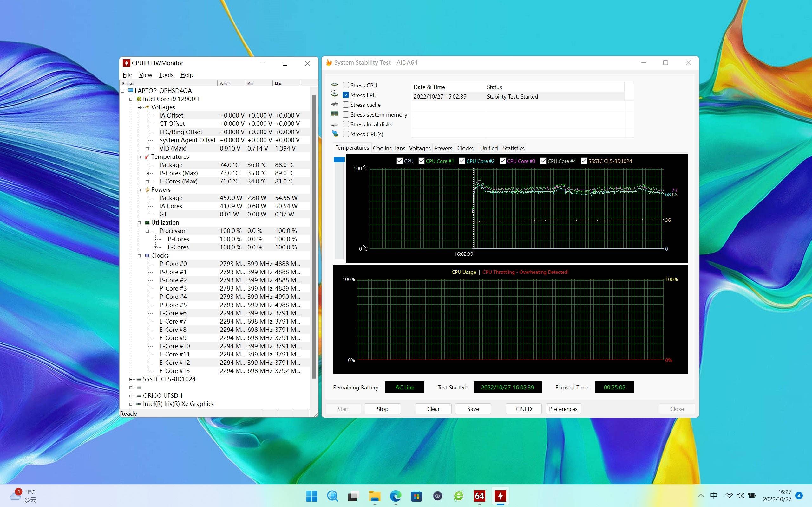Collapse the Intel Core i9 12900H node
812x507 pixels.
131,99
